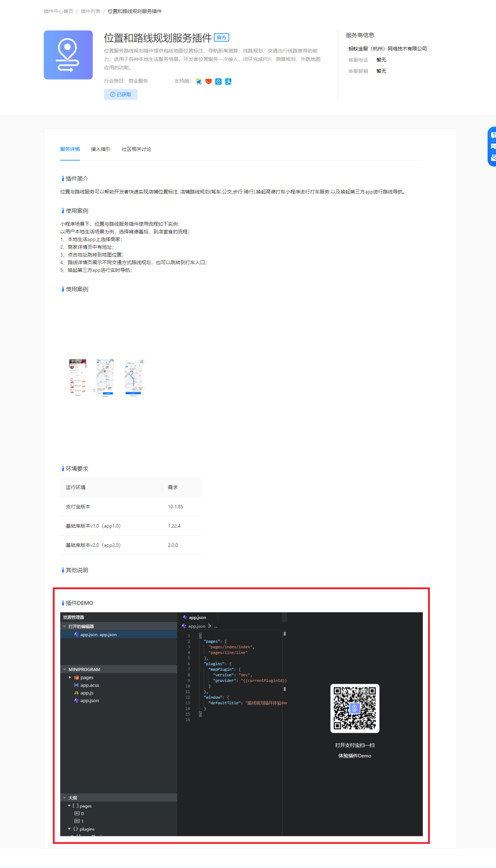Open the chat message floating icon

click(493, 147)
